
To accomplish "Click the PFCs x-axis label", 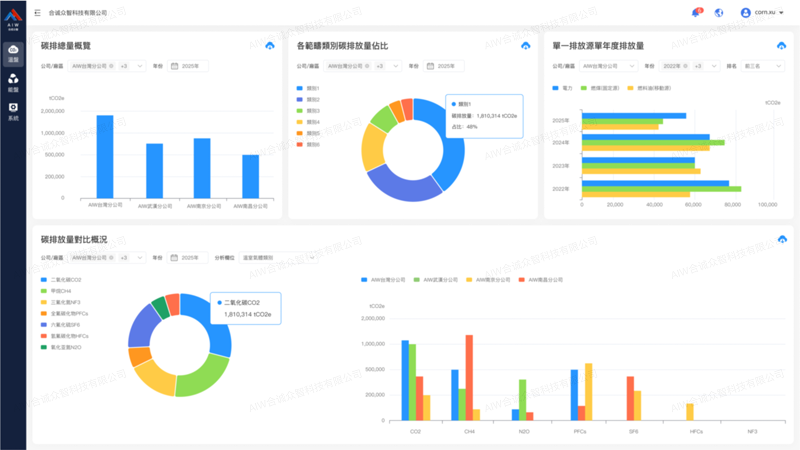I will 580,432.
